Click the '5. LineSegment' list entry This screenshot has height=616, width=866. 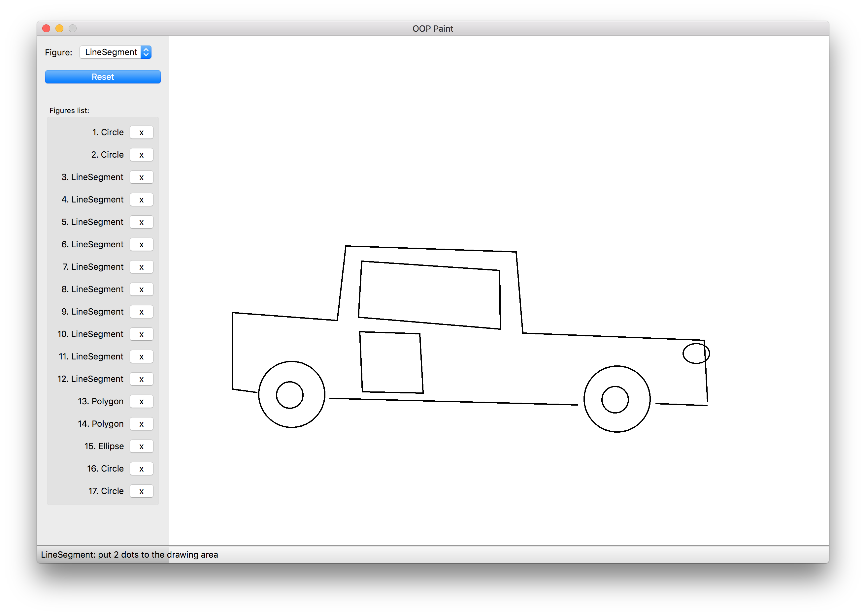93,222
